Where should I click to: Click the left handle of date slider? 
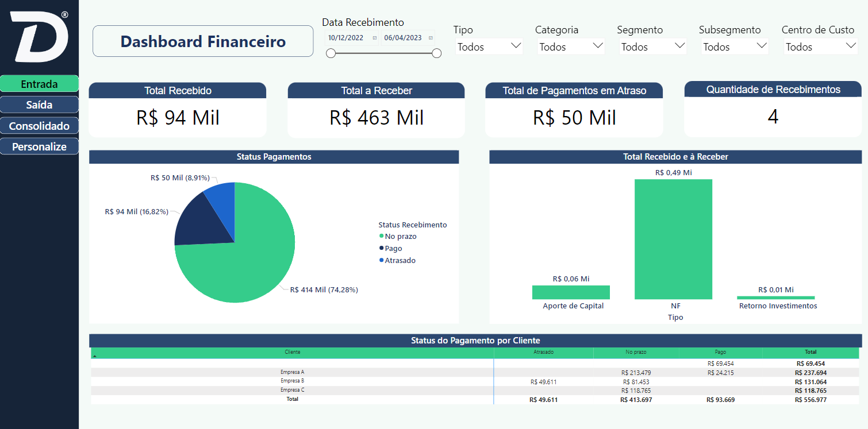click(331, 53)
